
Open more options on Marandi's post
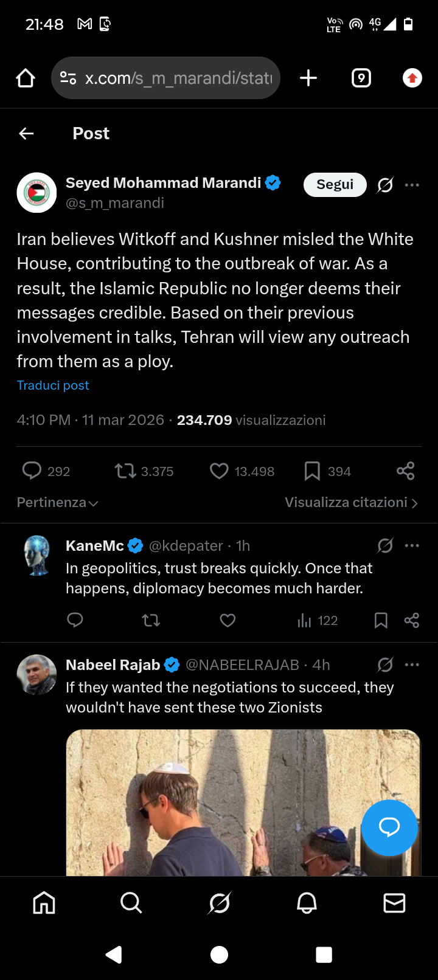[x=412, y=185]
